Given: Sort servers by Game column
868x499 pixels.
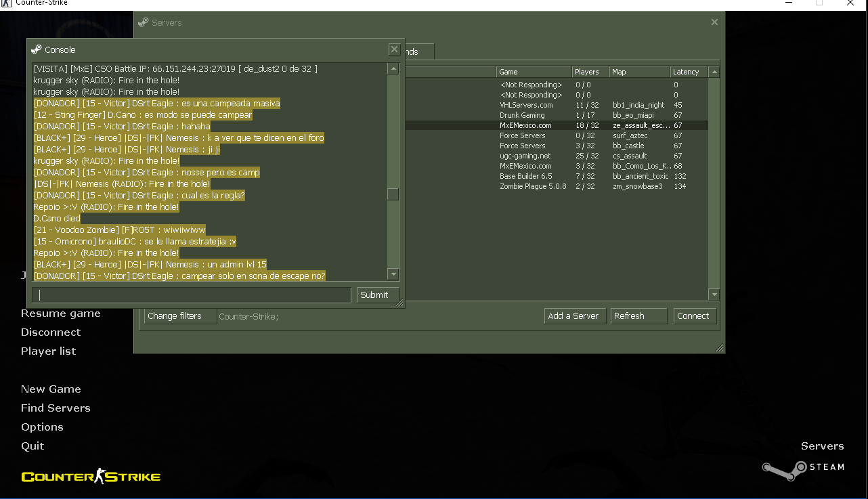Looking at the screenshot, I should 534,72.
